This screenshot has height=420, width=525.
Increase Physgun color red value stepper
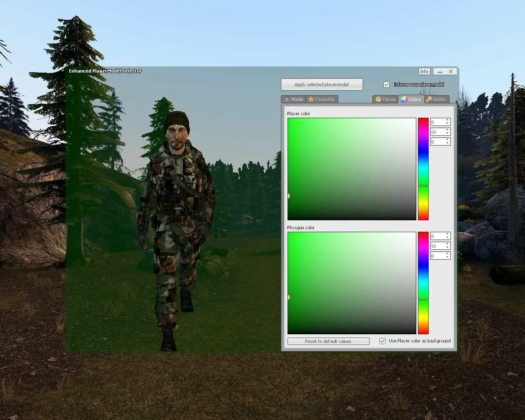click(x=447, y=234)
